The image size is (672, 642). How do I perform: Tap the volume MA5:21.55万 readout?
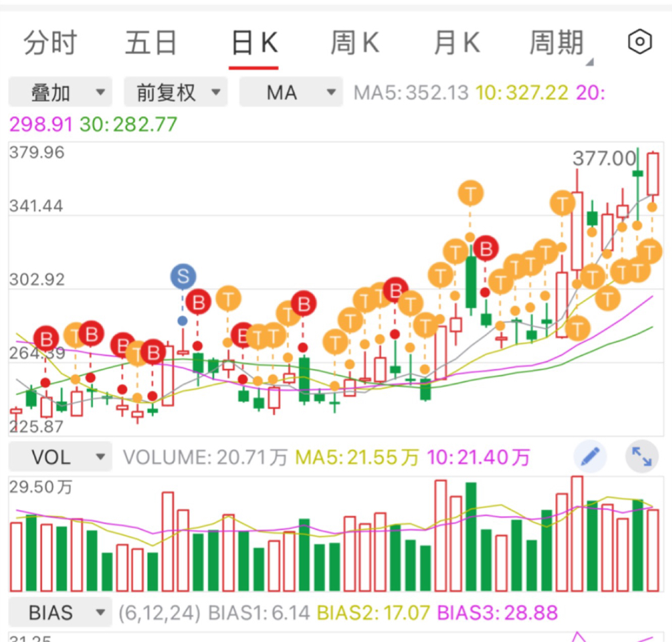357,458
